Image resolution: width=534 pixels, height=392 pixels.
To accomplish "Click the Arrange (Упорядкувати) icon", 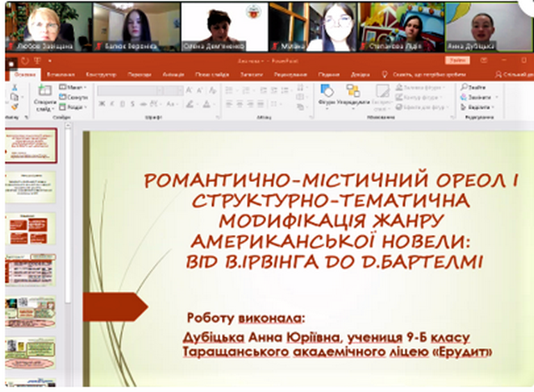I will [x=354, y=91].
